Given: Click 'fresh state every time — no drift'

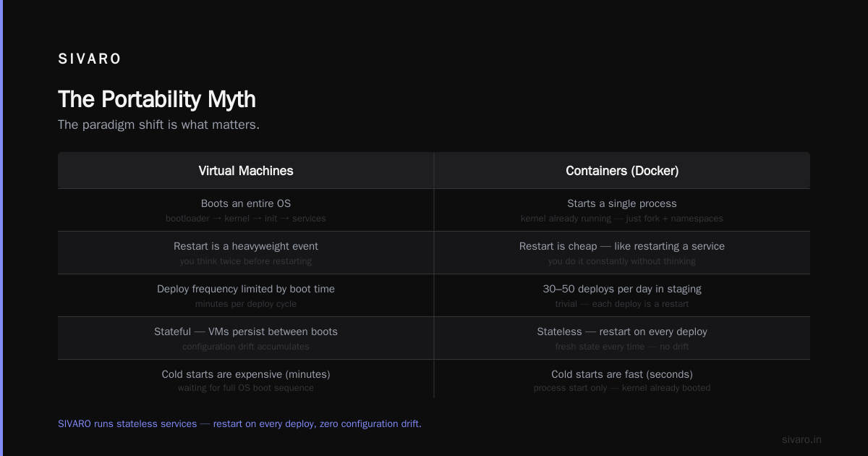Looking at the screenshot, I should pos(622,346).
